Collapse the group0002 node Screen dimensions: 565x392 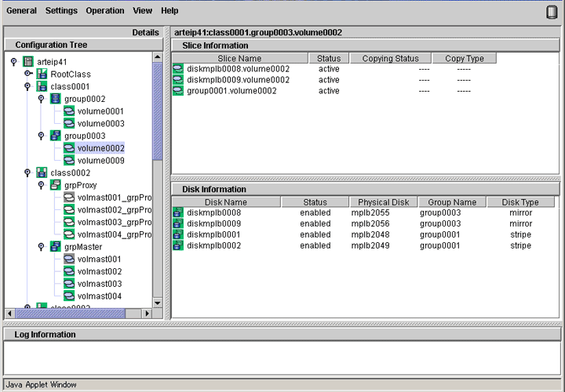(41, 99)
